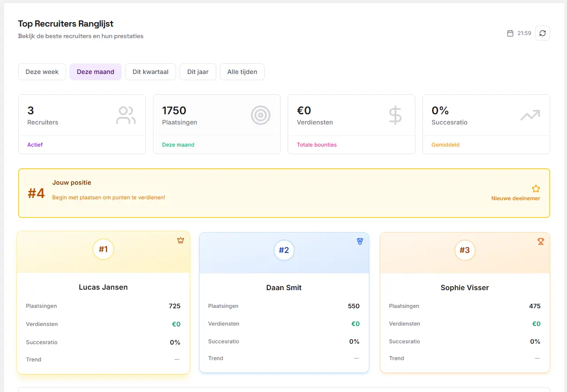The image size is (567, 392).
Task: Click the refresh icon button
Action: (x=542, y=33)
